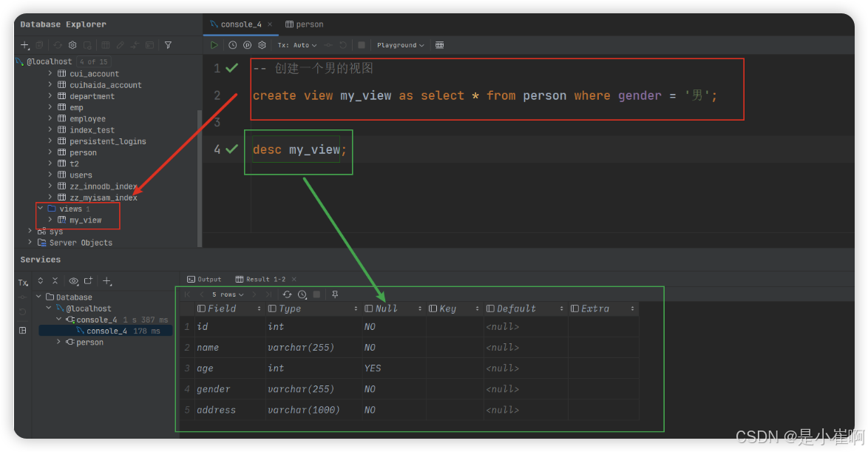Select the persistent_logins table
Viewport: 868px width, 452px height.
click(108, 141)
